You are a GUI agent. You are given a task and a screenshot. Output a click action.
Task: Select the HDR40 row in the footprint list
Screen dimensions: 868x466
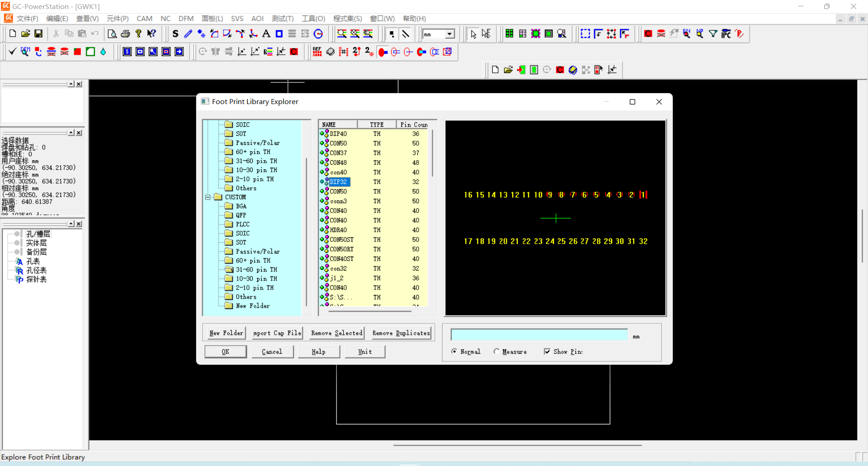(373, 230)
